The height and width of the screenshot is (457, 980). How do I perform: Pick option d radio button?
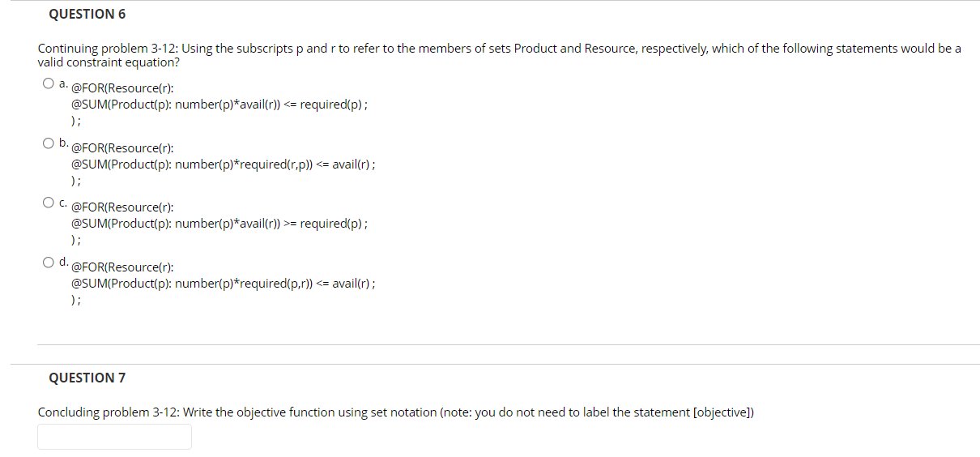[x=50, y=263]
